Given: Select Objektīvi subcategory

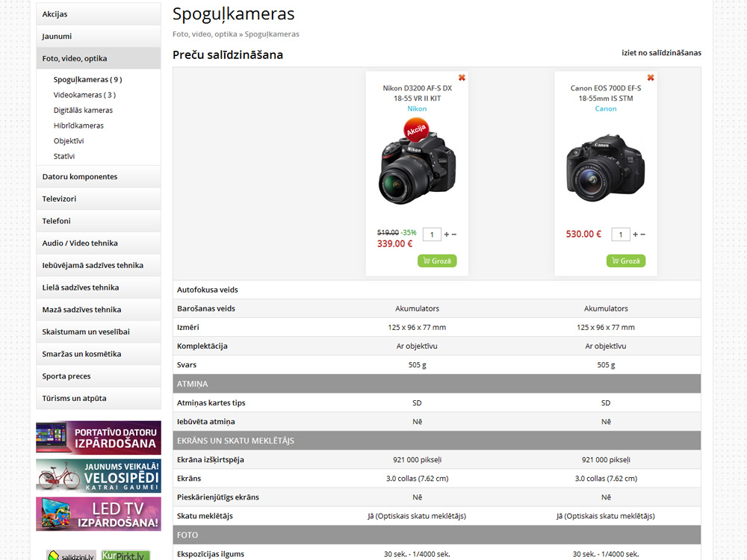Looking at the screenshot, I should click(x=69, y=141).
